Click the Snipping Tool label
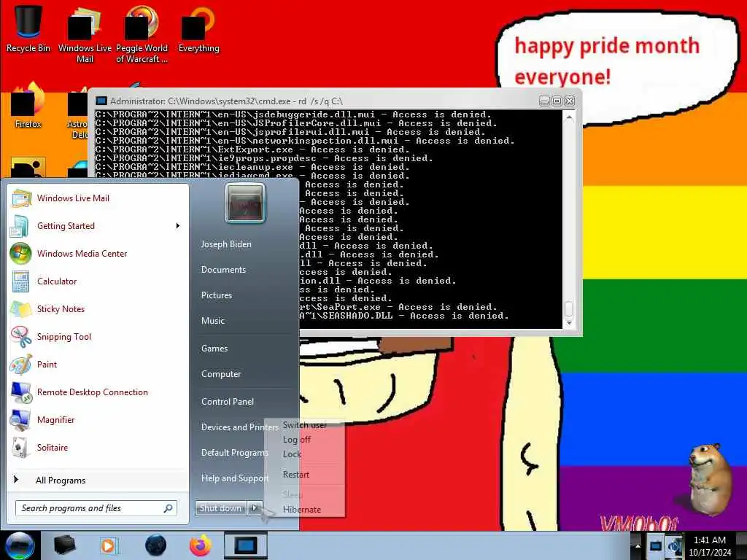This screenshot has width=747, height=560. [x=64, y=337]
